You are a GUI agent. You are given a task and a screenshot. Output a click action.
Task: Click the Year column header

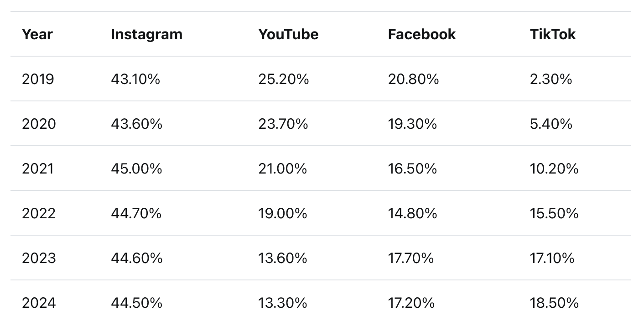[37, 34]
